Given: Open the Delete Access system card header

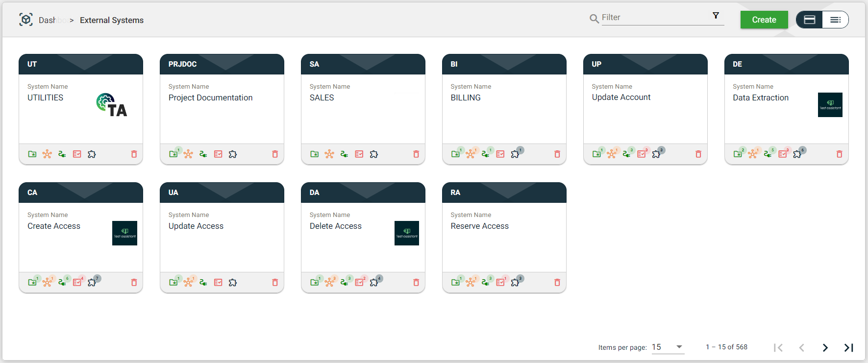Looking at the screenshot, I should click(x=363, y=193).
